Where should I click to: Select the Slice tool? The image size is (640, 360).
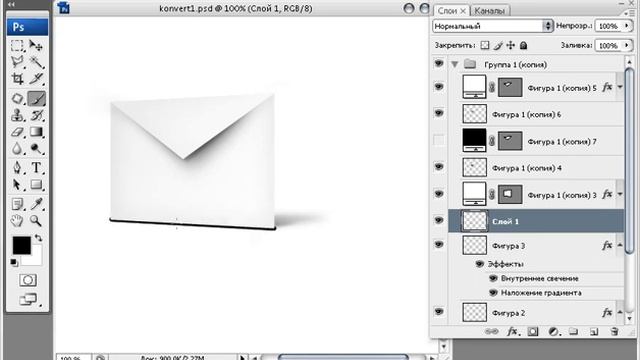pyautogui.click(x=36, y=78)
